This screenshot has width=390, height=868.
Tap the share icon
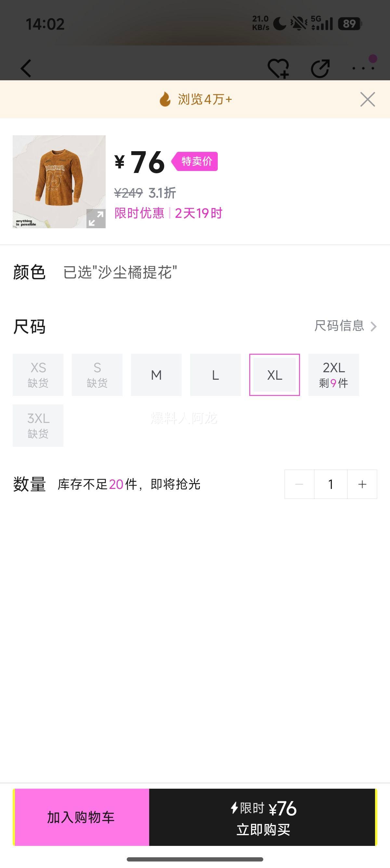click(x=320, y=68)
